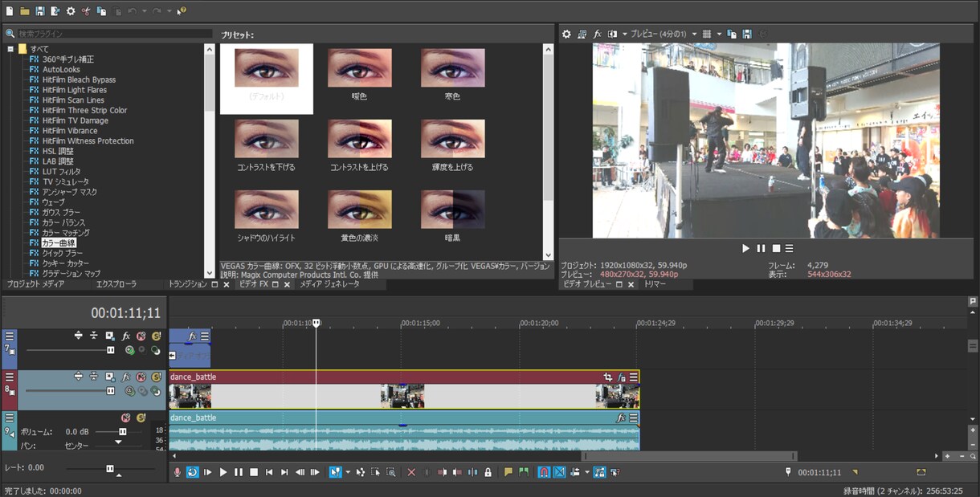980x497 pixels.
Task: Open the grid overlay dropdown arrow in preview
Action: pos(719,35)
